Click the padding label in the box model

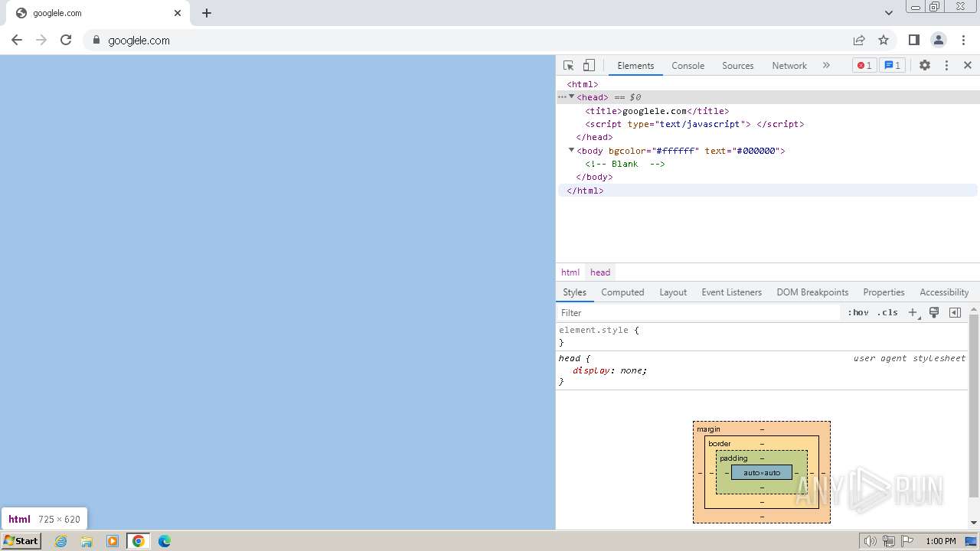click(x=733, y=458)
